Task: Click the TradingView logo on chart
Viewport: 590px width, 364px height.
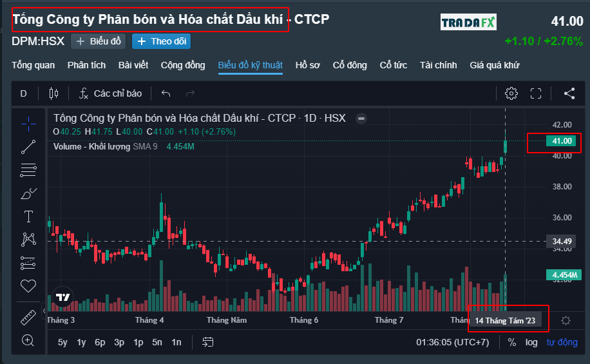Action: click(x=63, y=298)
